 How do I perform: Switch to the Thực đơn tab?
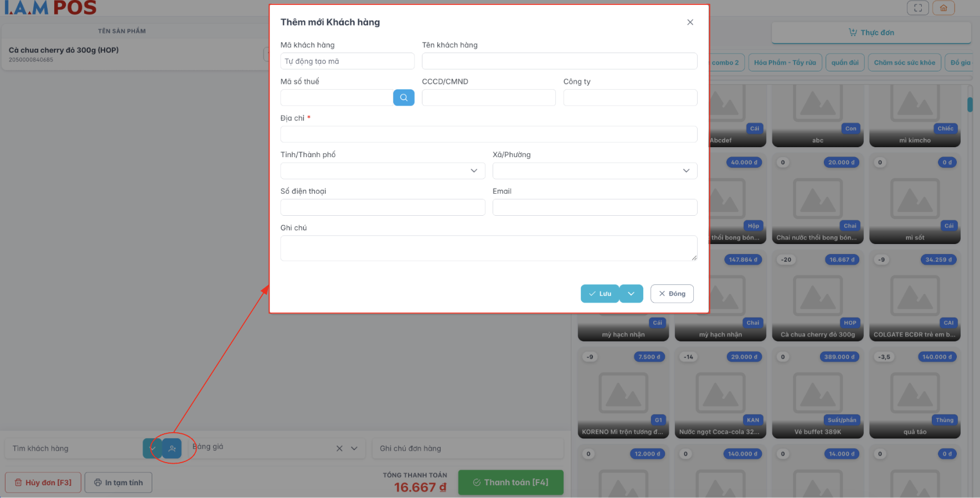point(871,33)
